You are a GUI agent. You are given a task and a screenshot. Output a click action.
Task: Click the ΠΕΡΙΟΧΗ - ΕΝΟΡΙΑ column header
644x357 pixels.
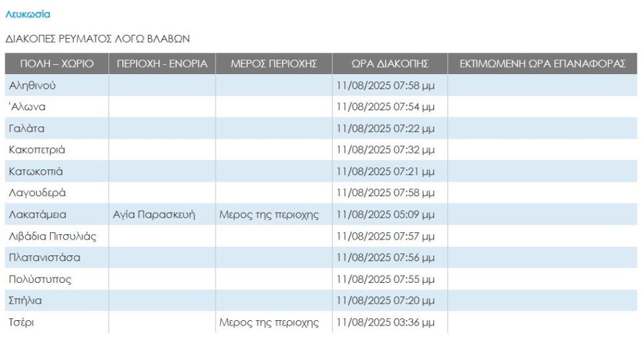(x=162, y=64)
